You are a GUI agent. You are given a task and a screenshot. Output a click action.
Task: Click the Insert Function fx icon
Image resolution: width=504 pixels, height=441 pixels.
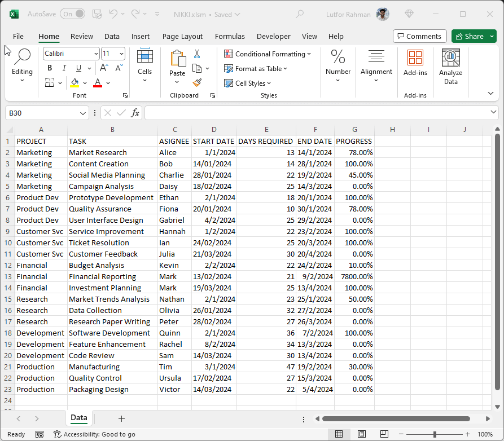[135, 113]
